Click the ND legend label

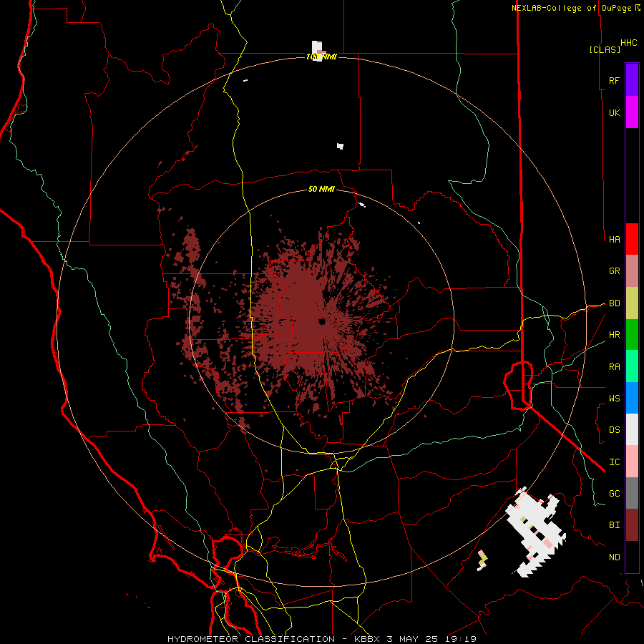[614, 557]
